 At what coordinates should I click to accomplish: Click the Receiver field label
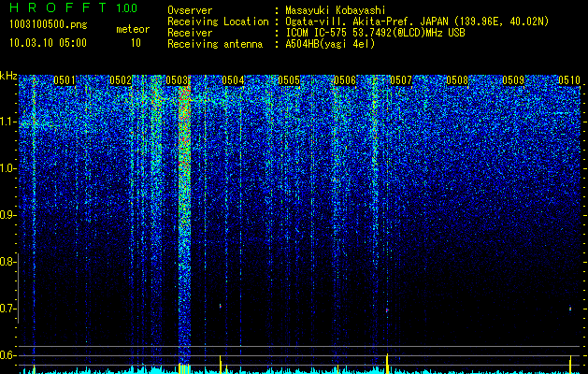point(190,33)
